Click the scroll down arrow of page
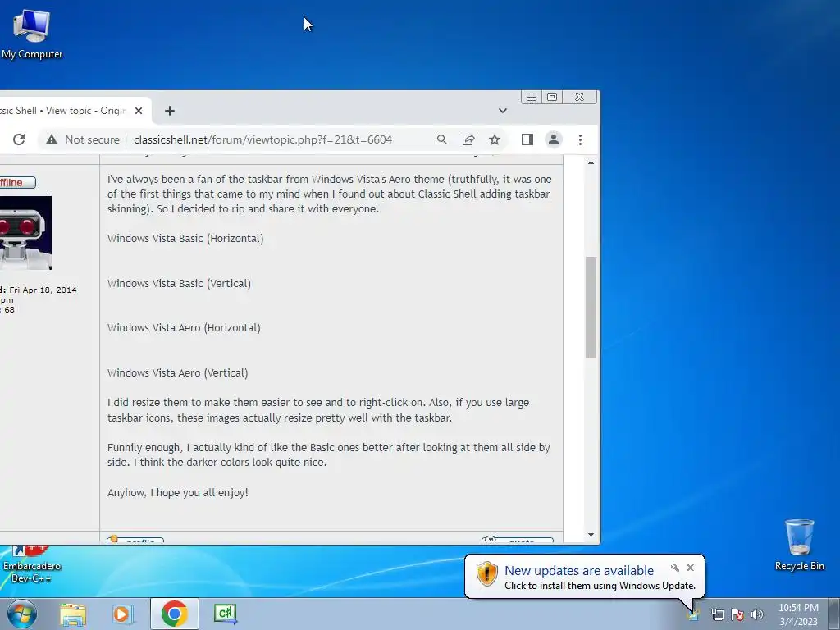 click(591, 534)
